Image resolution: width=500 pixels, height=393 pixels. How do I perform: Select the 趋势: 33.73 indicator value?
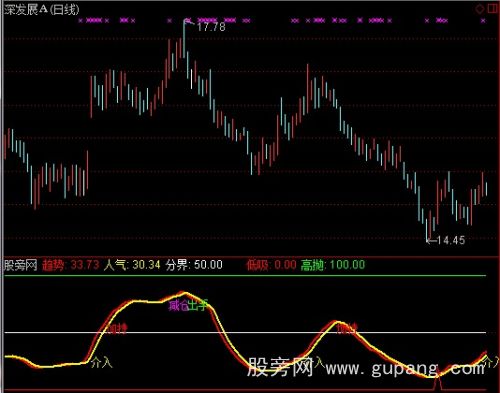pos(71,265)
